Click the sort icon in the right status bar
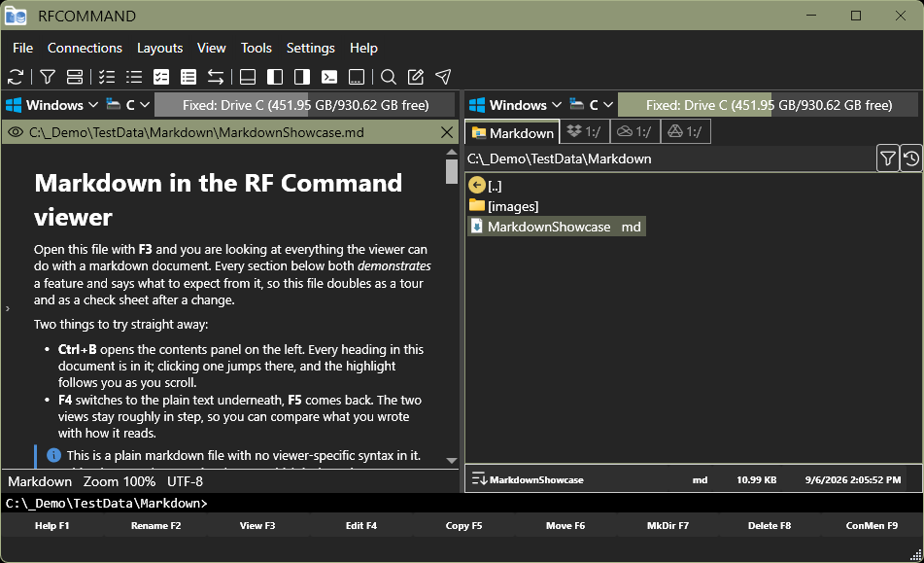 [479, 479]
